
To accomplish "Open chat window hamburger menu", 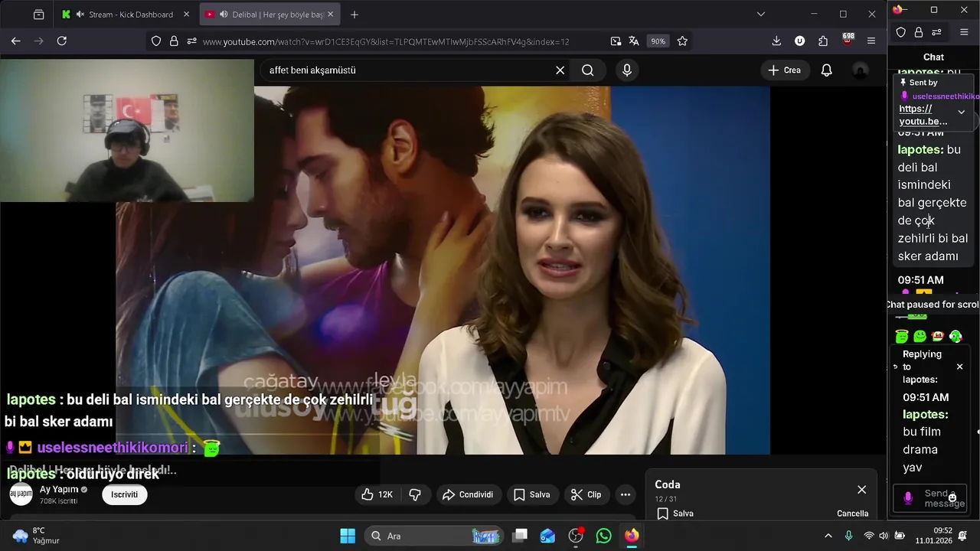I will [964, 32].
